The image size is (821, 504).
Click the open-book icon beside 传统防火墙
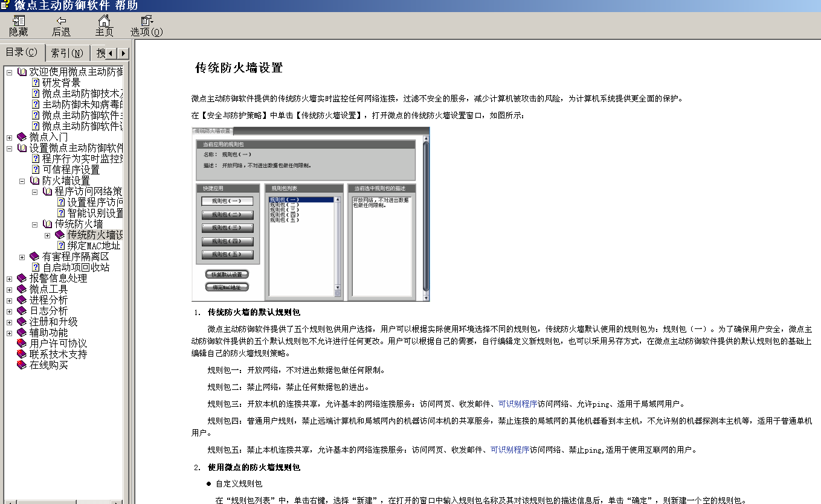[47, 224]
